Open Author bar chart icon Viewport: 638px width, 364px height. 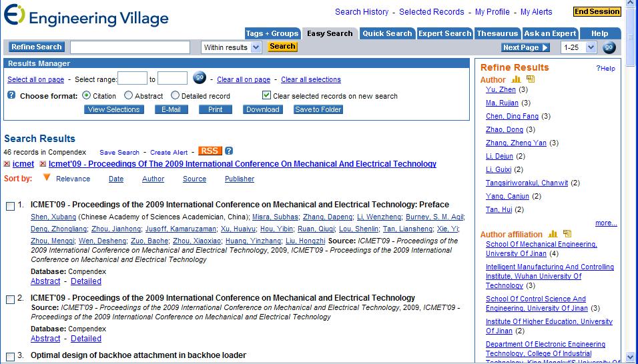516,79
